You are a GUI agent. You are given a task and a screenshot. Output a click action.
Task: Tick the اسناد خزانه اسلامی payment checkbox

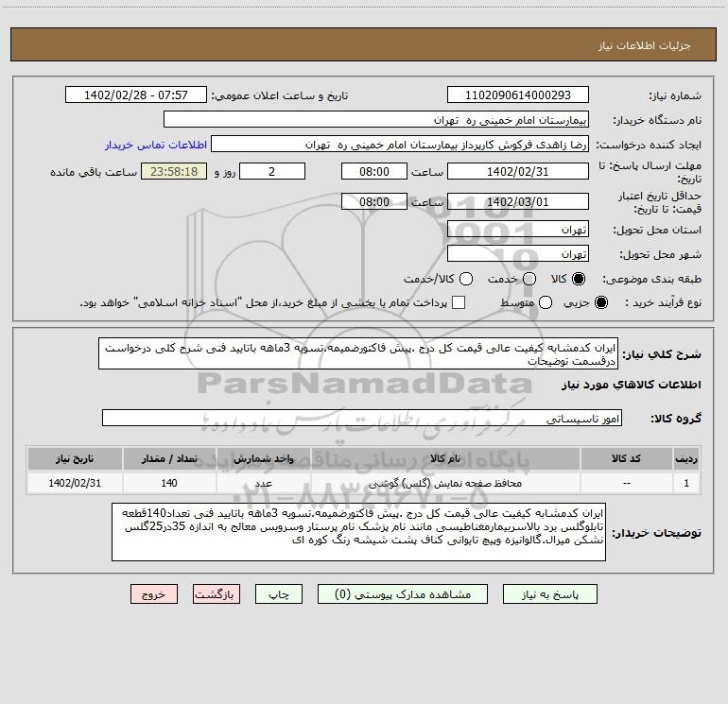tap(459, 302)
